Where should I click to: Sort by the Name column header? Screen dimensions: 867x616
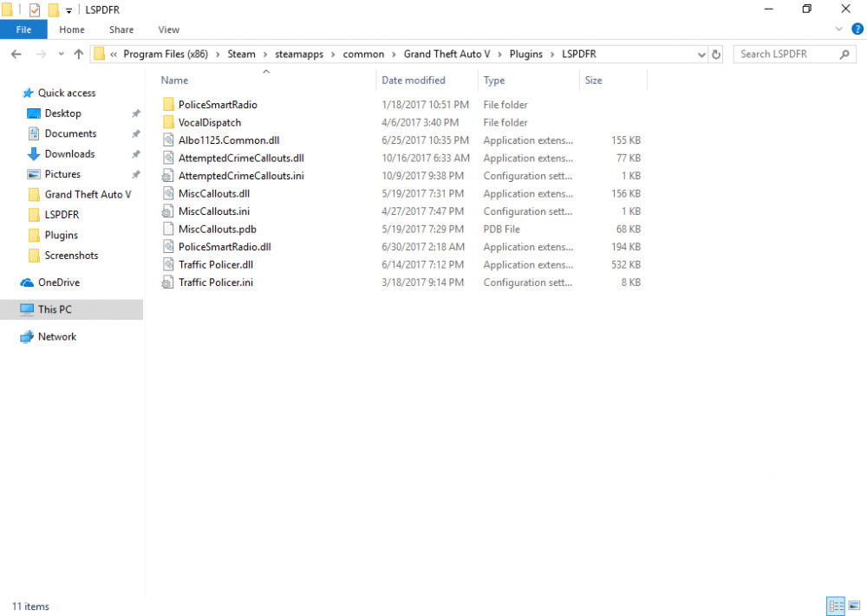tap(174, 80)
